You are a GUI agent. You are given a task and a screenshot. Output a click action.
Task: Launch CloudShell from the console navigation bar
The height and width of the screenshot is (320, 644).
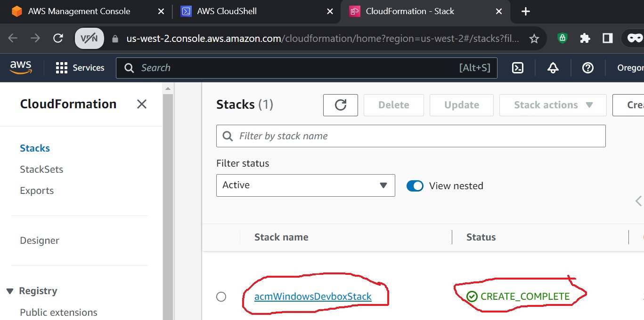[518, 68]
